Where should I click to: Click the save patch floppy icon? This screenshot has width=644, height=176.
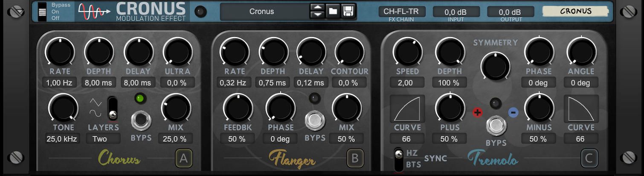[348, 11]
